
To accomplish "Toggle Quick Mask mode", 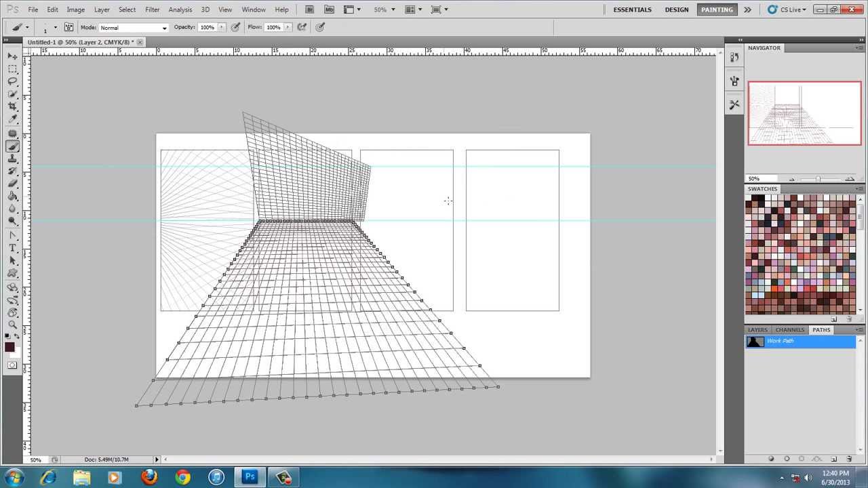I will [x=12, y=365].
